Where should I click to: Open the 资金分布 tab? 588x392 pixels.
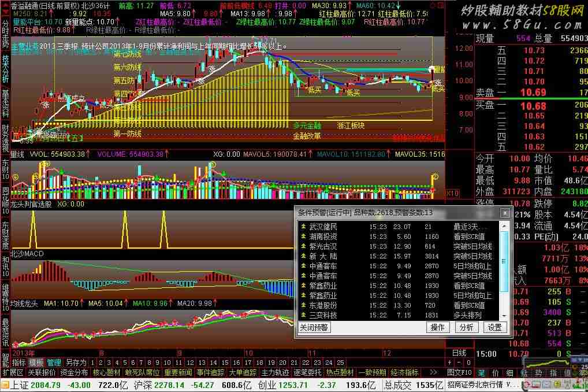point(75,372)
